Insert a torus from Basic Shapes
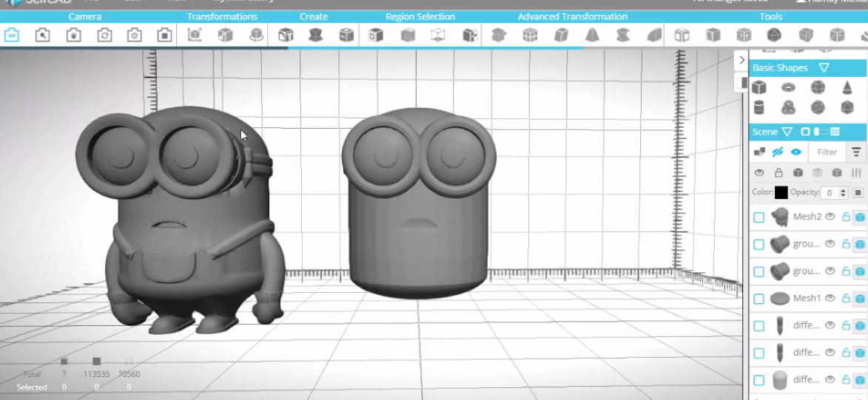868x400 pixels. click(788, 87)
